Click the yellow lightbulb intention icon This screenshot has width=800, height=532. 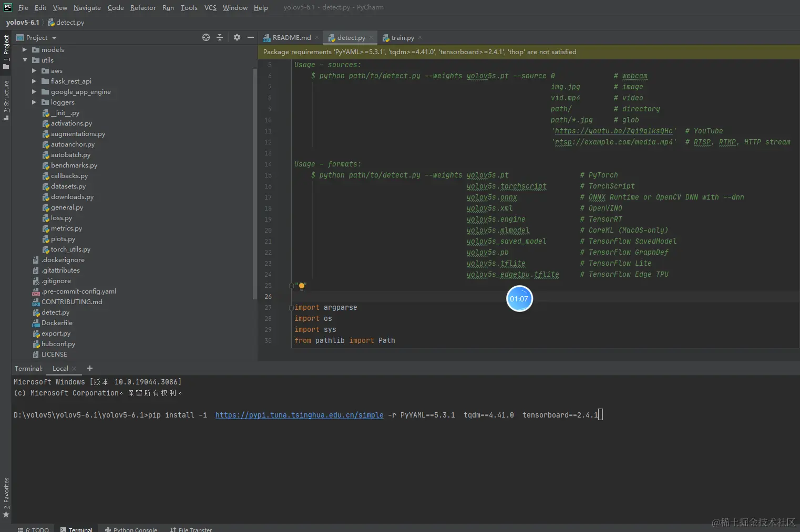[302, 286]
